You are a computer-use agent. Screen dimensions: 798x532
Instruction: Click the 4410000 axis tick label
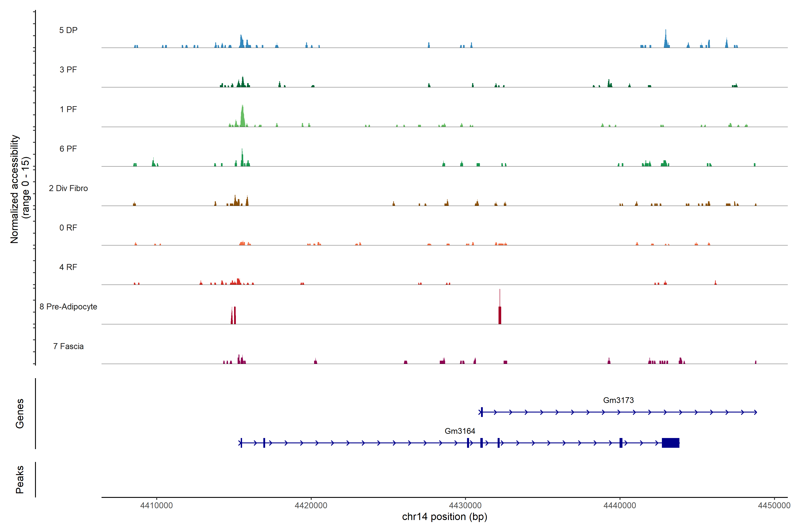click(156, 505)
